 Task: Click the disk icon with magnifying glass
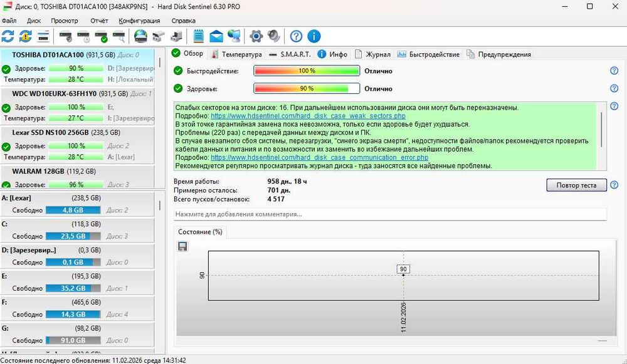(119, 36)
